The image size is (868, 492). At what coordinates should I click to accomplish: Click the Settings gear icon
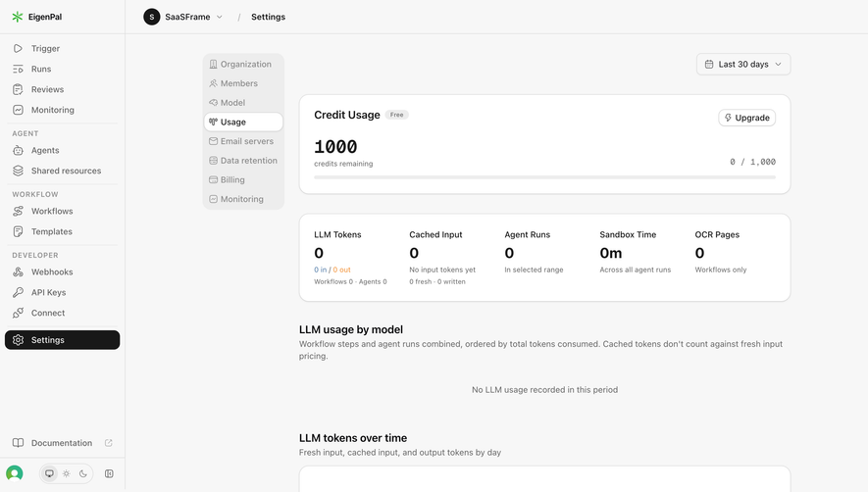coord(19,340)
